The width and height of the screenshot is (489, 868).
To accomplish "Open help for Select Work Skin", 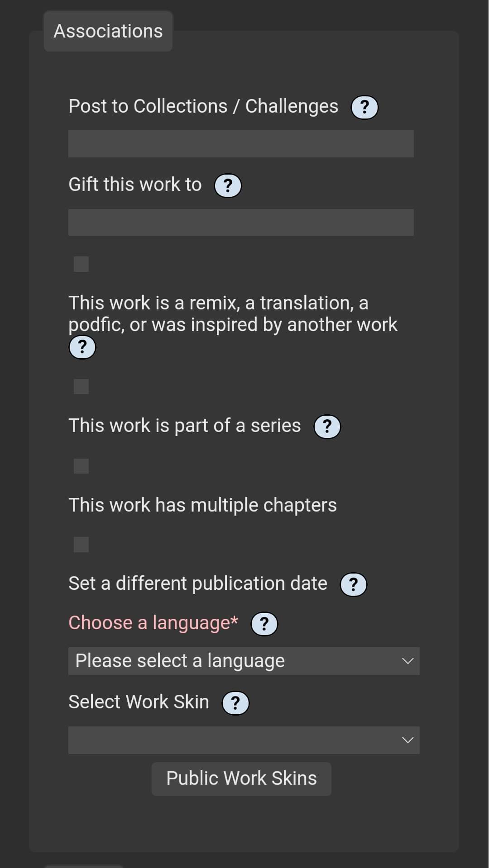I will point(235,702).
